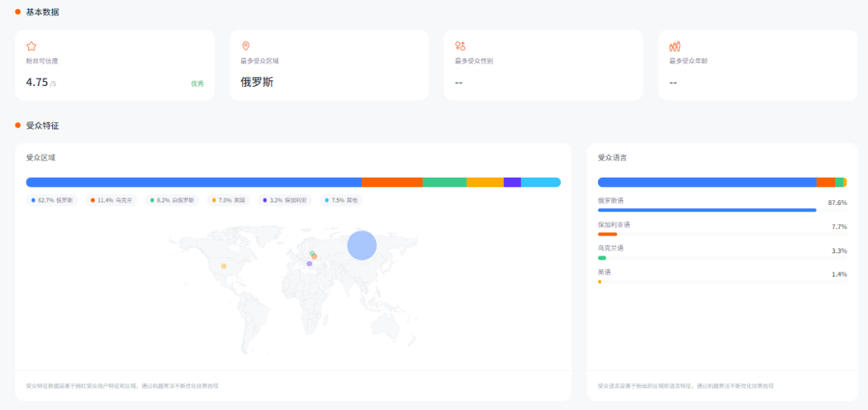This screenshot has width=868, height=410.
Task: Select the 7.0% 美国 legend chip
Action: point(228,200)
